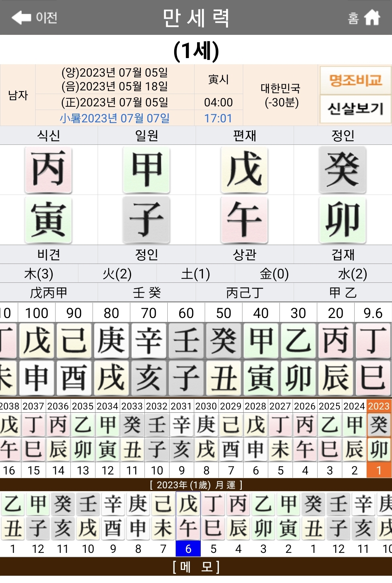Pick the 巳 branch tile for the 9.6 daeun

tap(373, 378)
